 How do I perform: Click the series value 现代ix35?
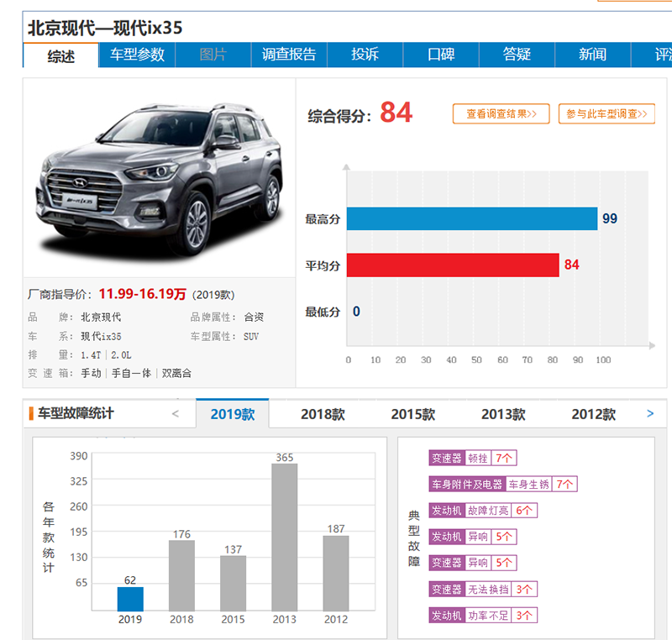[101, 336]
